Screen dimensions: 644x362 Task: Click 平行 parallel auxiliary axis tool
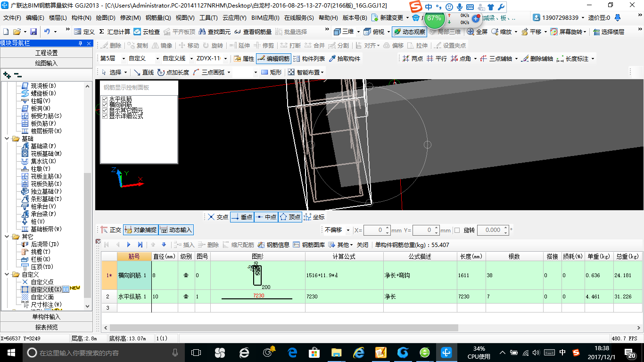(x=437, y=59)
